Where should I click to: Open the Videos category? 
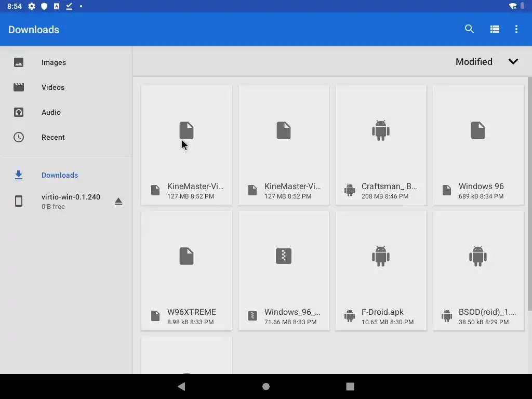coord(66,87)
